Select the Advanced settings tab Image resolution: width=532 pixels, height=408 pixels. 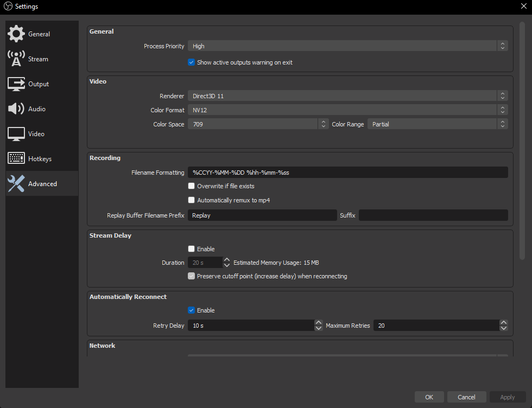[x=42, y=183]
